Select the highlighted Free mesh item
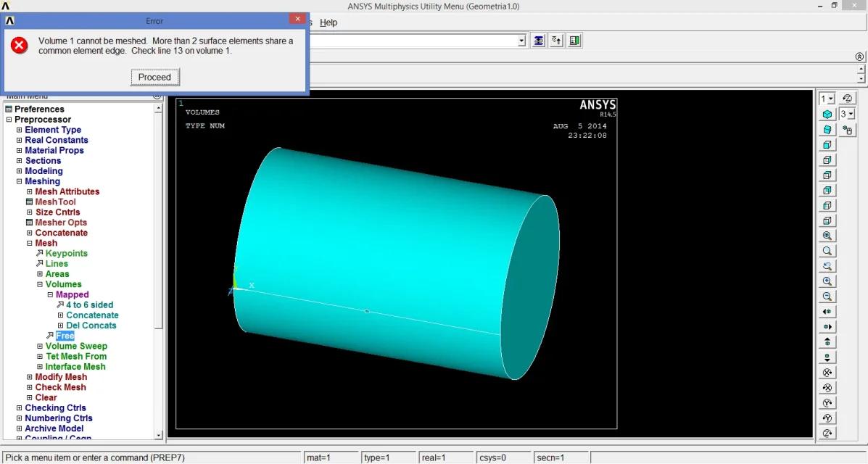 (x=65, y=336)
